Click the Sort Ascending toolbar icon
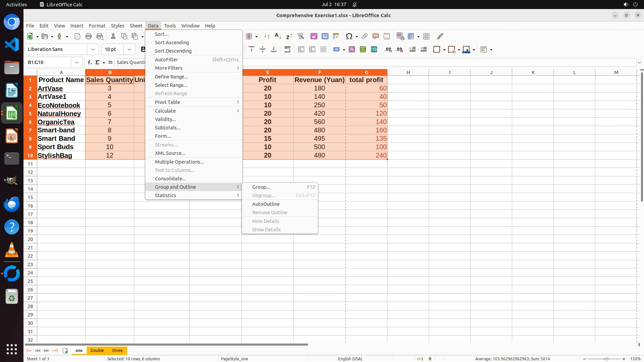The width and height of the screenshot is (644, 362). click(x=278, y=36)
